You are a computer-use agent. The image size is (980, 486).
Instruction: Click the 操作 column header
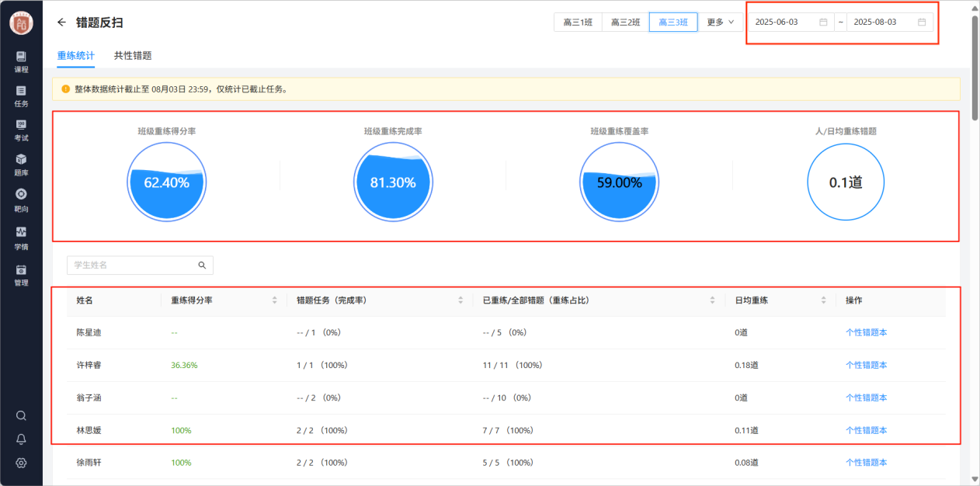point(854,300)
